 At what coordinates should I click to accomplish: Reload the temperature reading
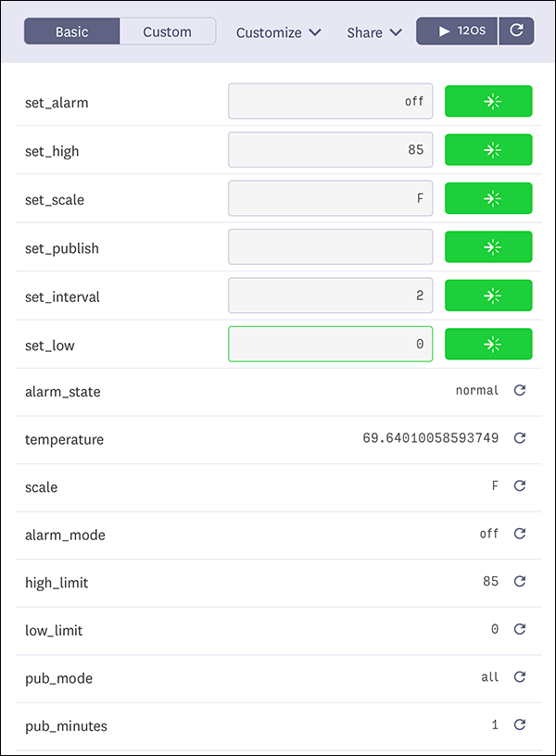click(x=520, y=438)
